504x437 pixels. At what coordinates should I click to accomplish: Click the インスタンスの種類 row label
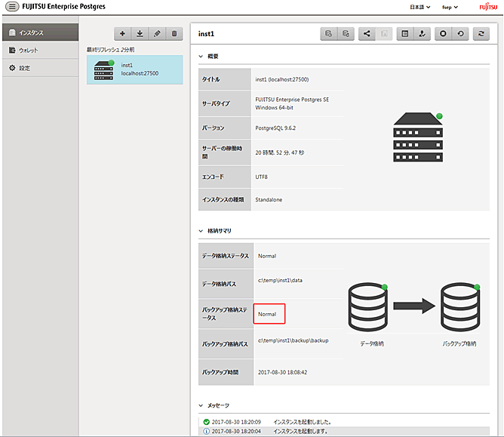pos(223,200)
